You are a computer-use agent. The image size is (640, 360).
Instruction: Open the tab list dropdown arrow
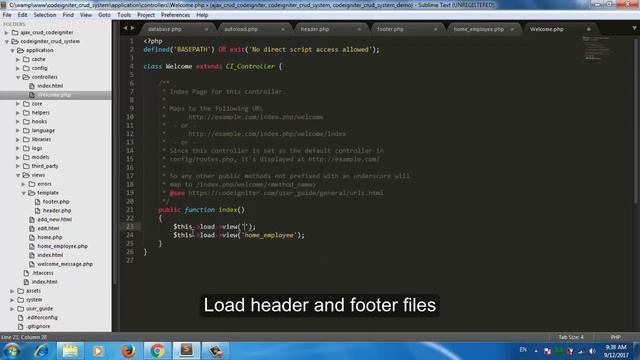pyautogui.click(x=634, y=28)
